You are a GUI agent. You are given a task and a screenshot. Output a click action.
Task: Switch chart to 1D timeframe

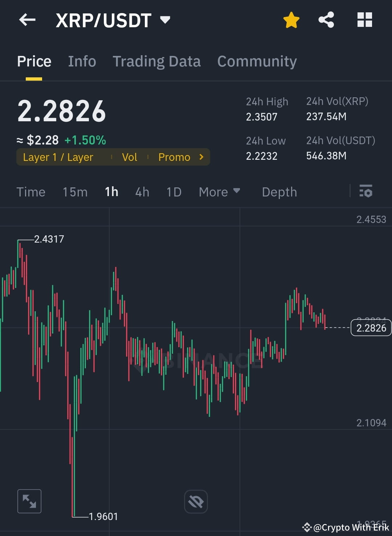click(173, 192)
